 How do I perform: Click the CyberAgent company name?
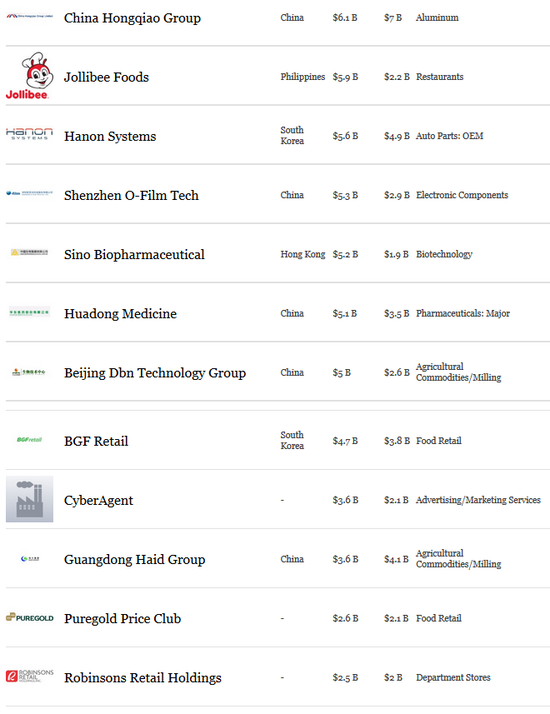[98, 500]
